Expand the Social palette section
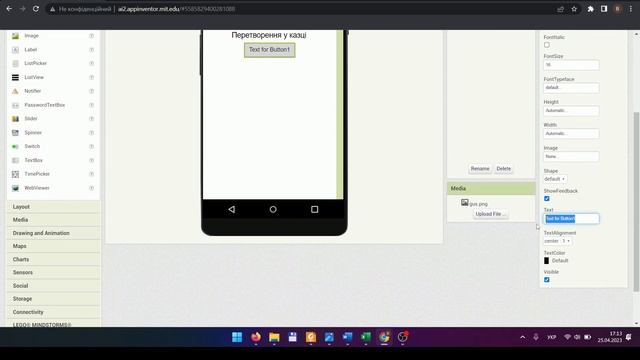Screen dimensions: 640x360 point(53,286)
